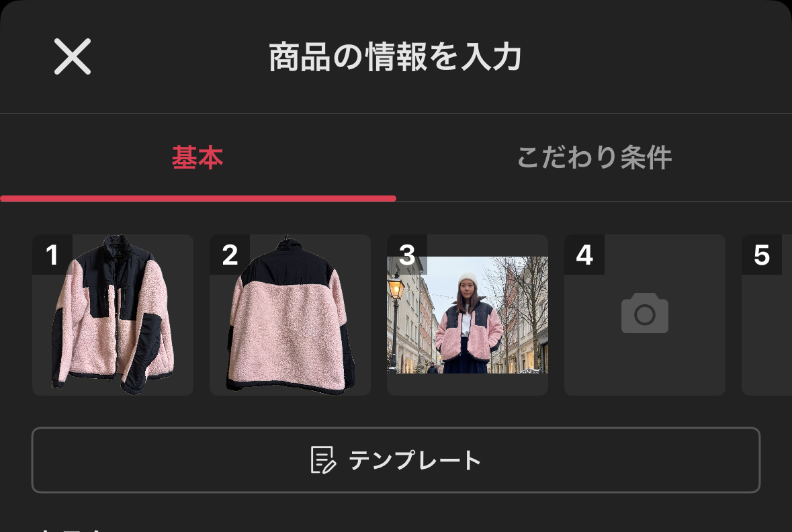Switch to the 基本 tab
Image resolution: width=792 pixels, height=532 pixels.
point(197,157)
